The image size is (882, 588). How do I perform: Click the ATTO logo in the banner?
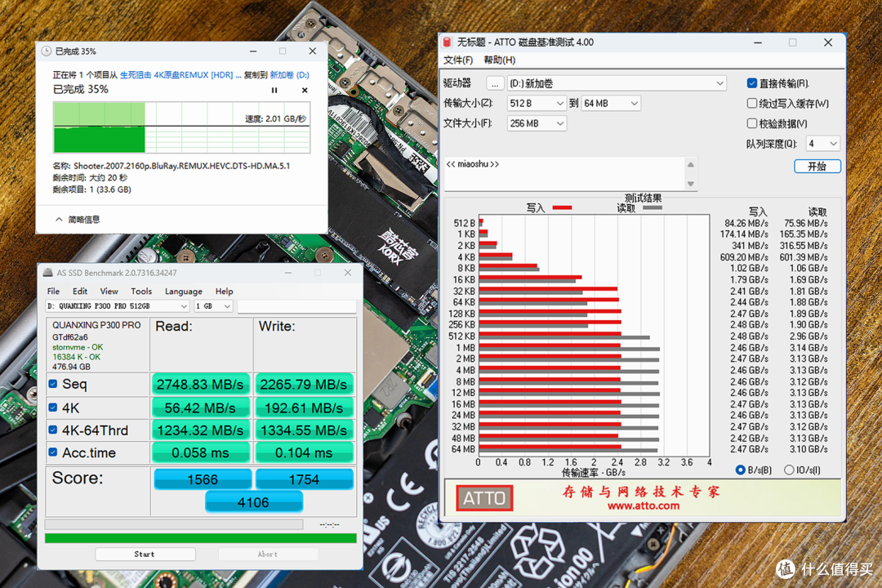point(484,498)
